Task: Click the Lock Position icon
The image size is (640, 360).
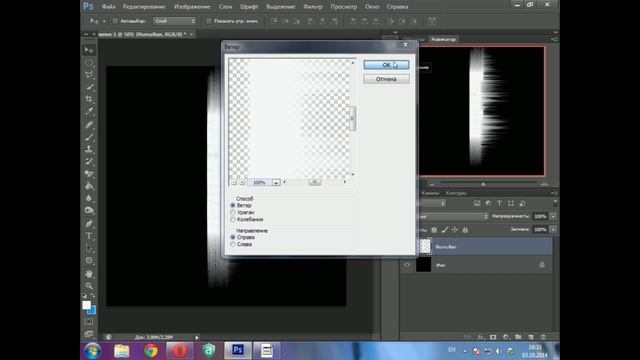Action: [455, 230]
